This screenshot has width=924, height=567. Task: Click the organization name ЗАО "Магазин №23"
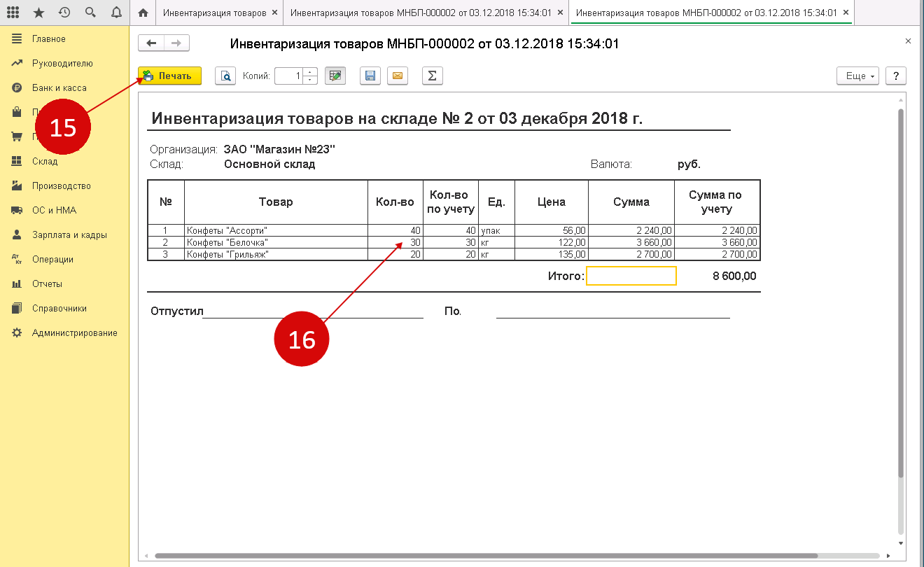coord(280,149)
